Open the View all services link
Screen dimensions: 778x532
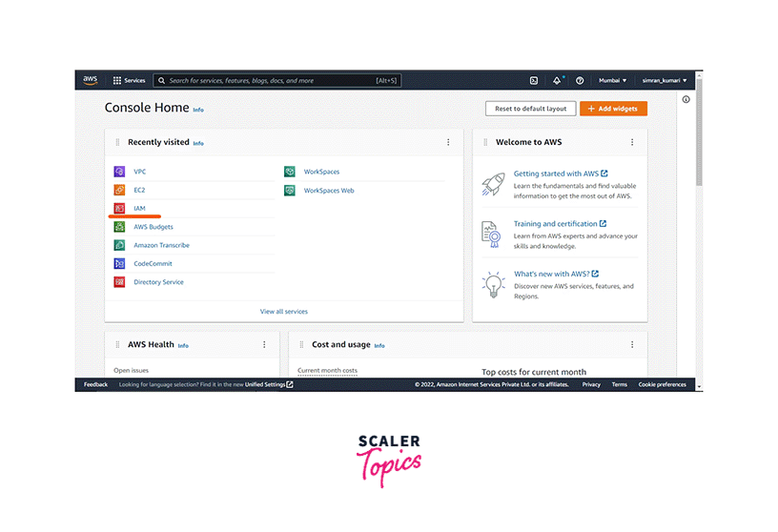(284, 312)
